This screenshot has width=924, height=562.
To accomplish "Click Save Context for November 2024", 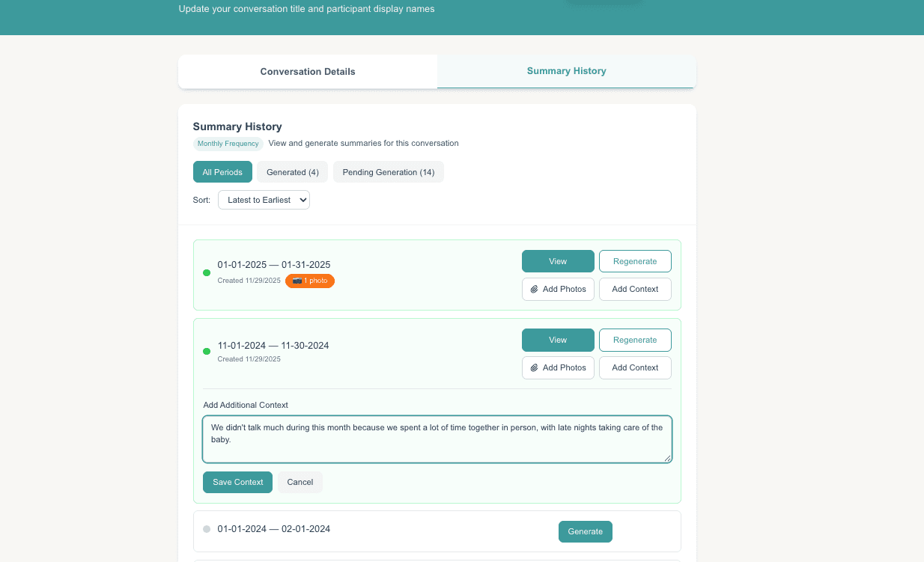I will click(x=237, y=482).
